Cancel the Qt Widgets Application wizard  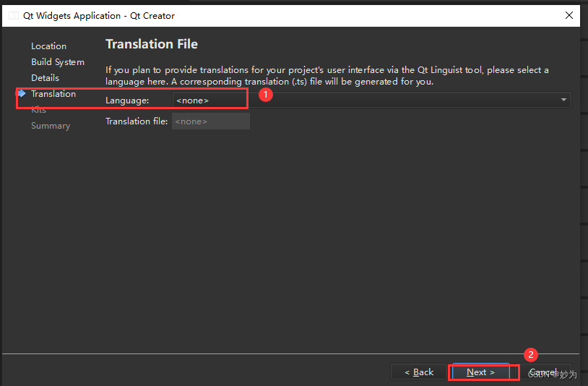pyautogui.click(x=543, y=372)
